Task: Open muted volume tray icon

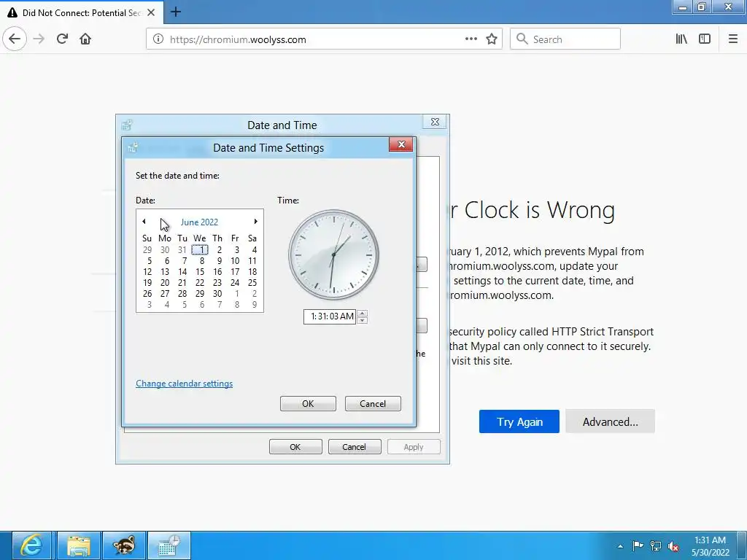Action: point(673,546)
